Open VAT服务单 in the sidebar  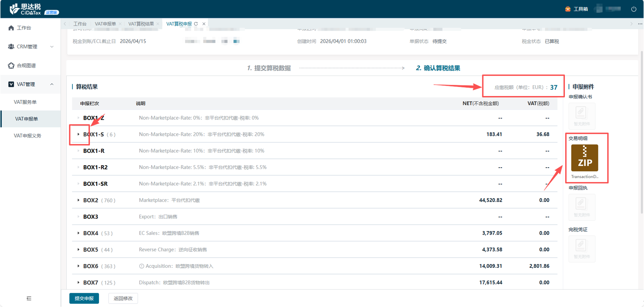tap(28, 102)
